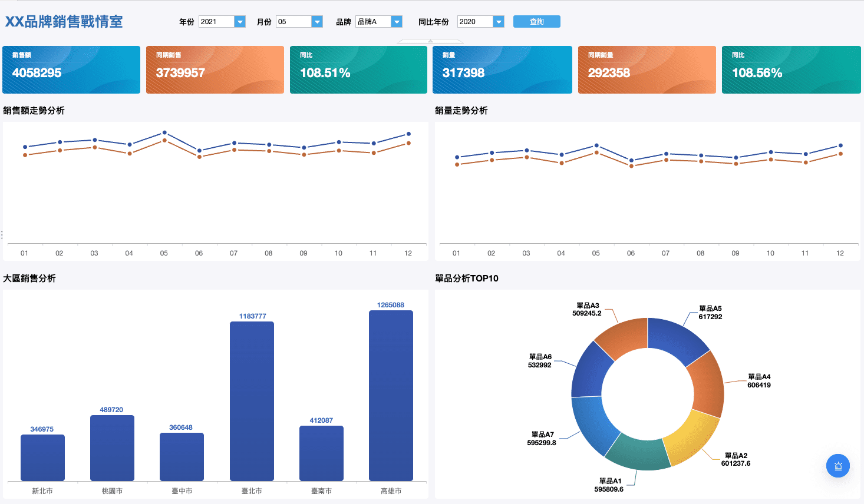The width and height of the screenshot is (864, 504).
Task: Select the 同期銷量 292358 KPI card
Action: point(647,69)
